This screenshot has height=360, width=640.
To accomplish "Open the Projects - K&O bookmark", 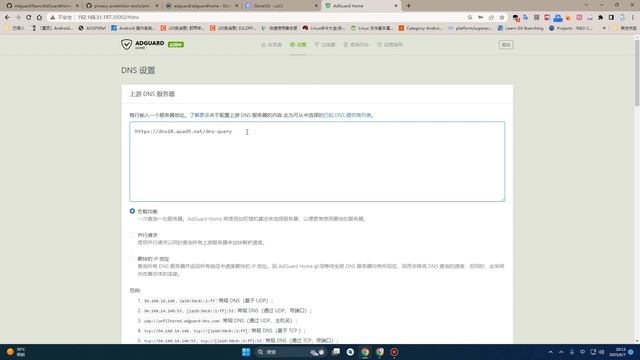I will click(571, 28).
